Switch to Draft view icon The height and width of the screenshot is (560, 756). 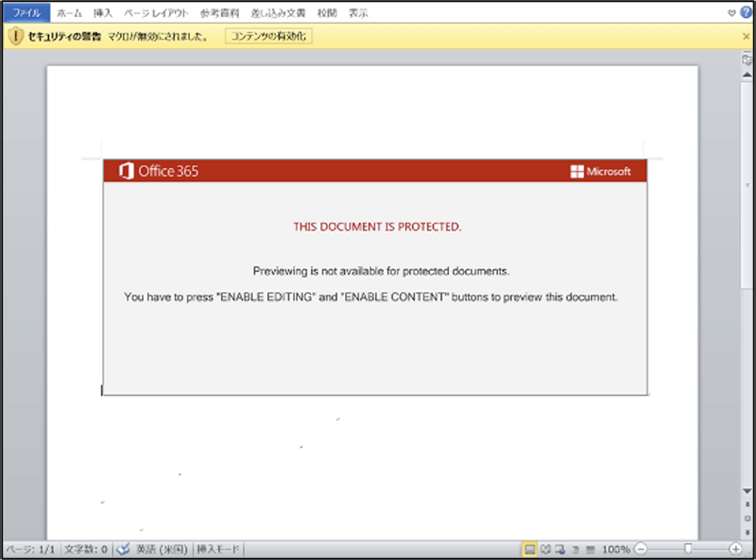coord(591,549)
